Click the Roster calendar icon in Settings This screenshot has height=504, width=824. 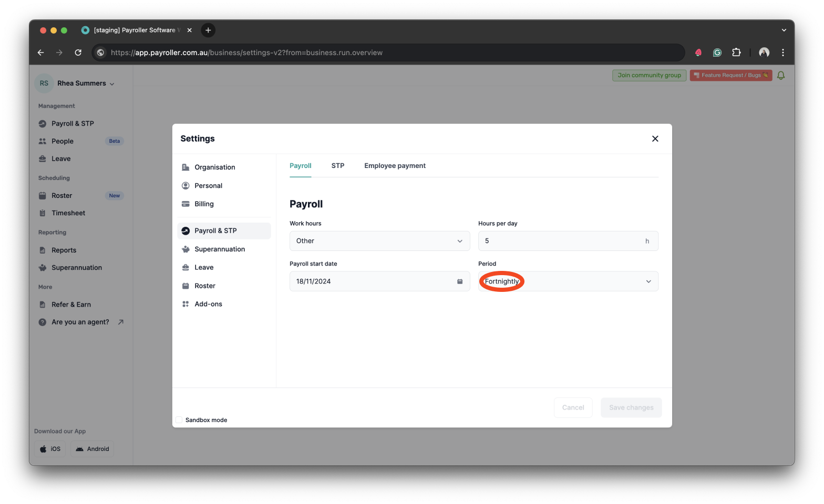(186, 286)
